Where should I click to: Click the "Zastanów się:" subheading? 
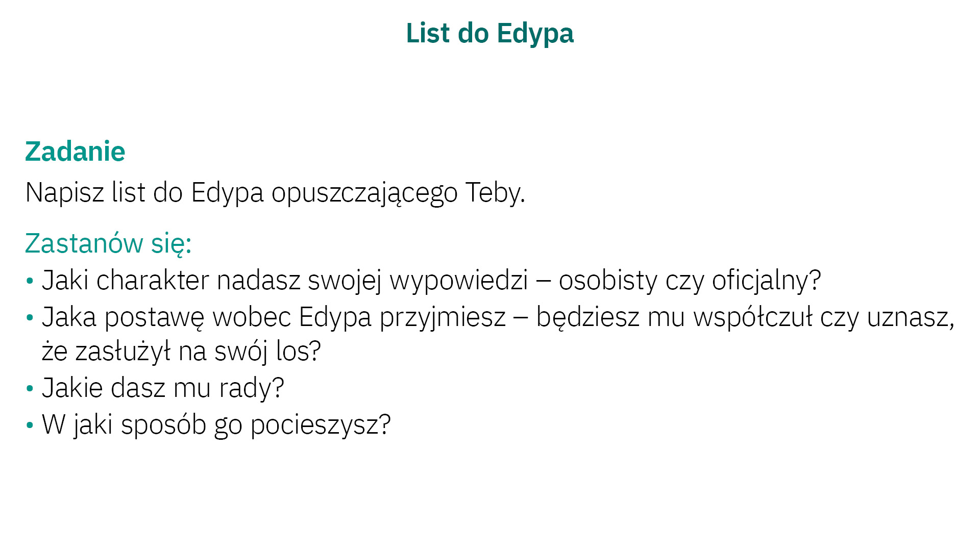[x=108, y=243]
